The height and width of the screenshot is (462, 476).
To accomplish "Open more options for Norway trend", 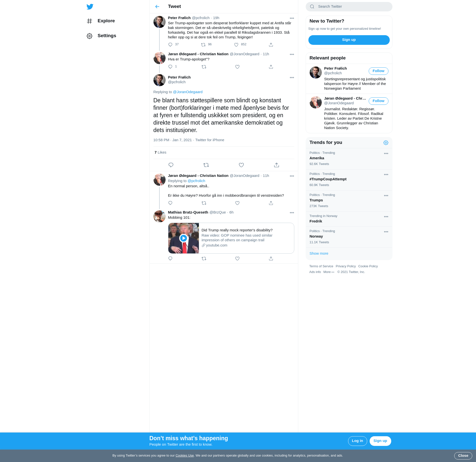I will coord(386,232).
